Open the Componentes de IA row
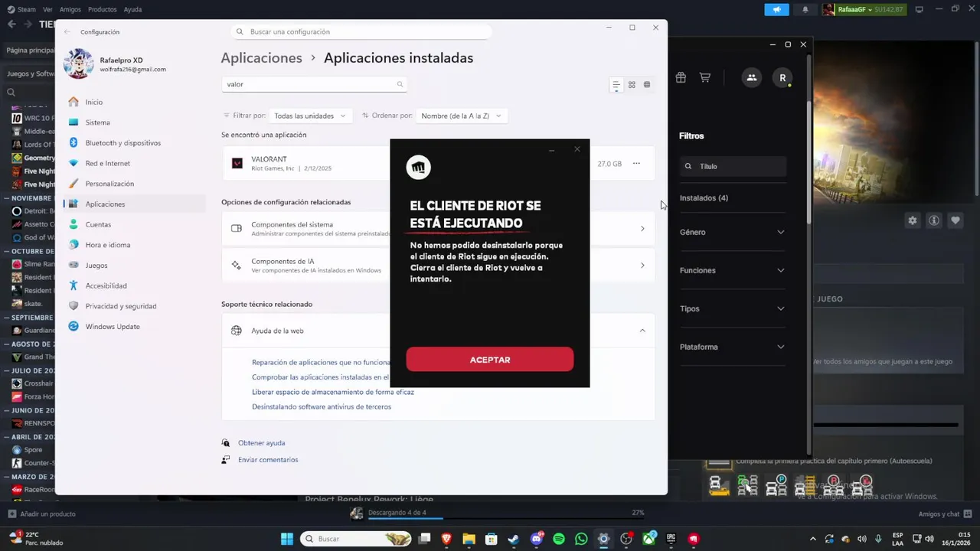 [x=438, y=266]
